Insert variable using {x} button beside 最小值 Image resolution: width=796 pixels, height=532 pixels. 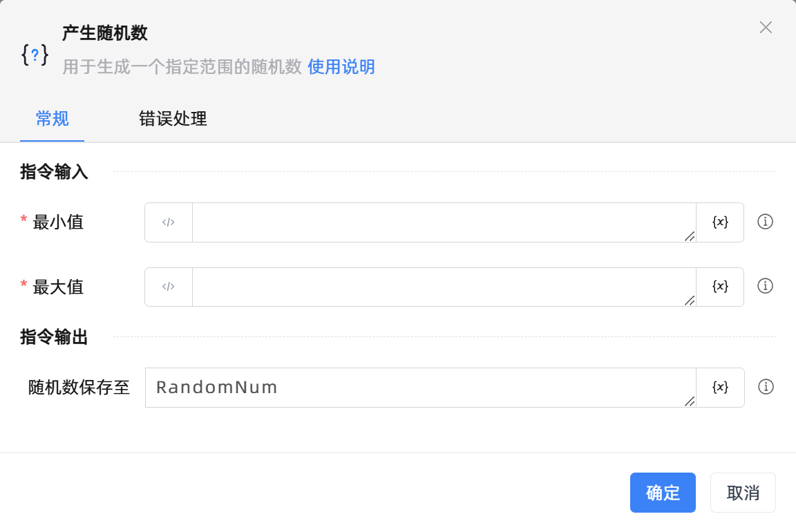click(x=720, y=222)
